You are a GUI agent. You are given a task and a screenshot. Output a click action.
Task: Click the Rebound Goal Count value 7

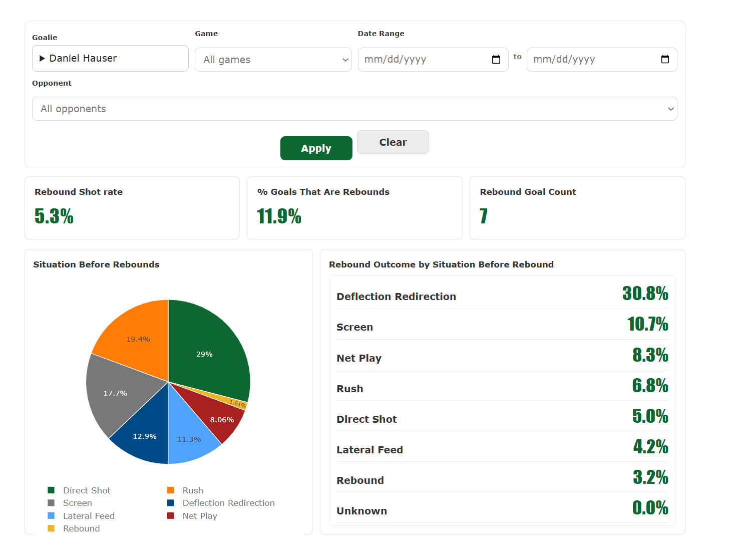[x=484, y=216]
